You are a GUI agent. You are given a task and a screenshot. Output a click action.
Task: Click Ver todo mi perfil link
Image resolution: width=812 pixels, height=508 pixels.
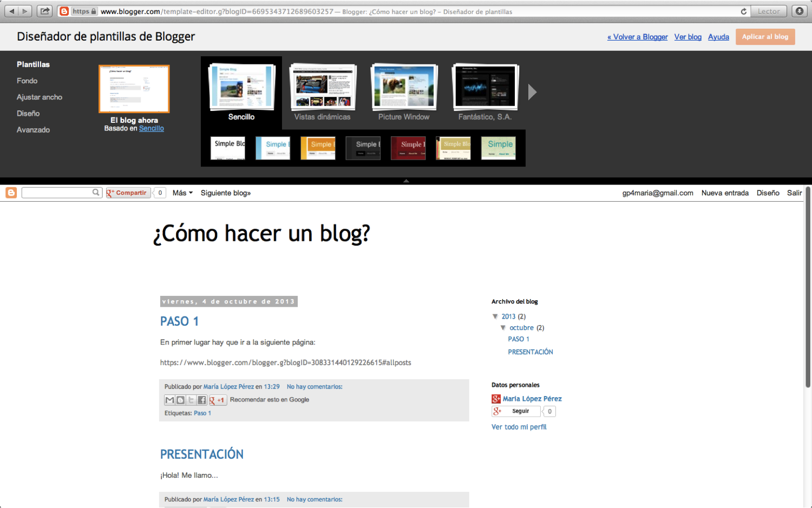519,427
